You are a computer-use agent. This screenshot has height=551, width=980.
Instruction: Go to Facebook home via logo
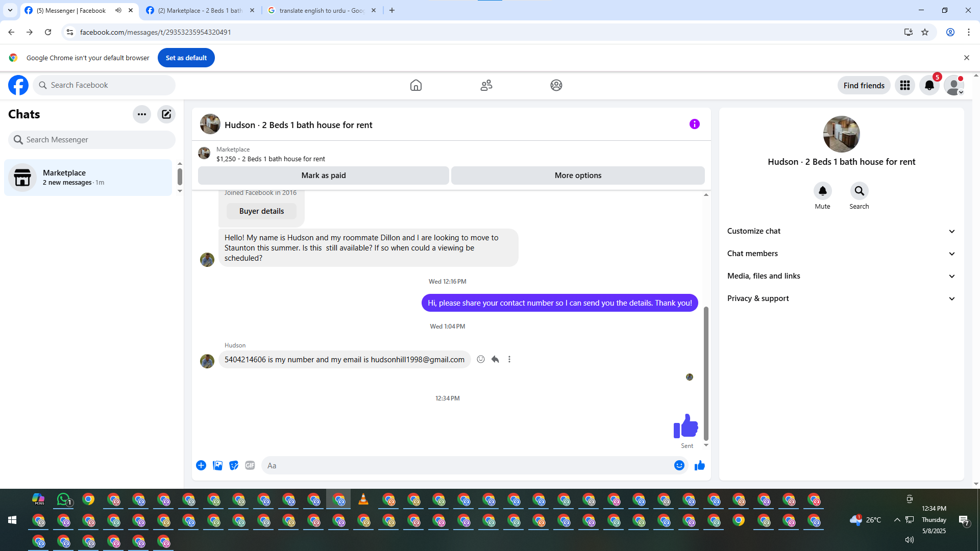(18, 85)
